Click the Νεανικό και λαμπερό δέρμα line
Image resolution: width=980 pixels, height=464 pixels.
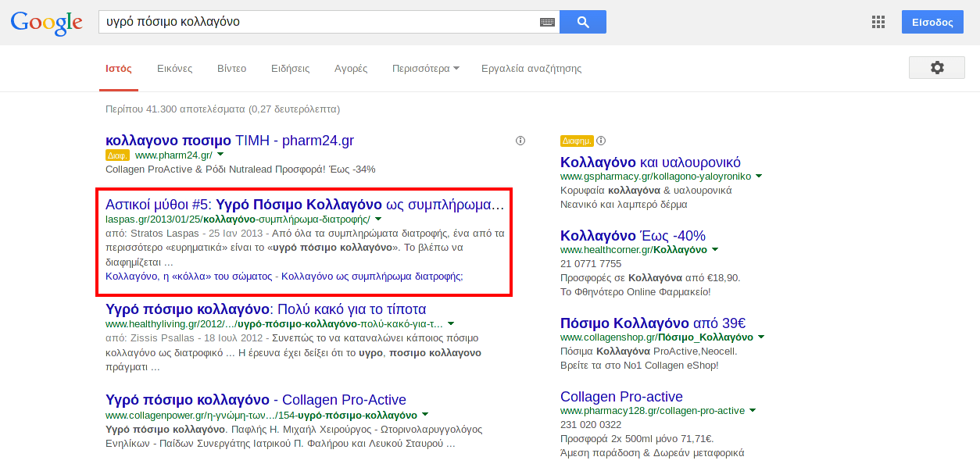[624, 204]
